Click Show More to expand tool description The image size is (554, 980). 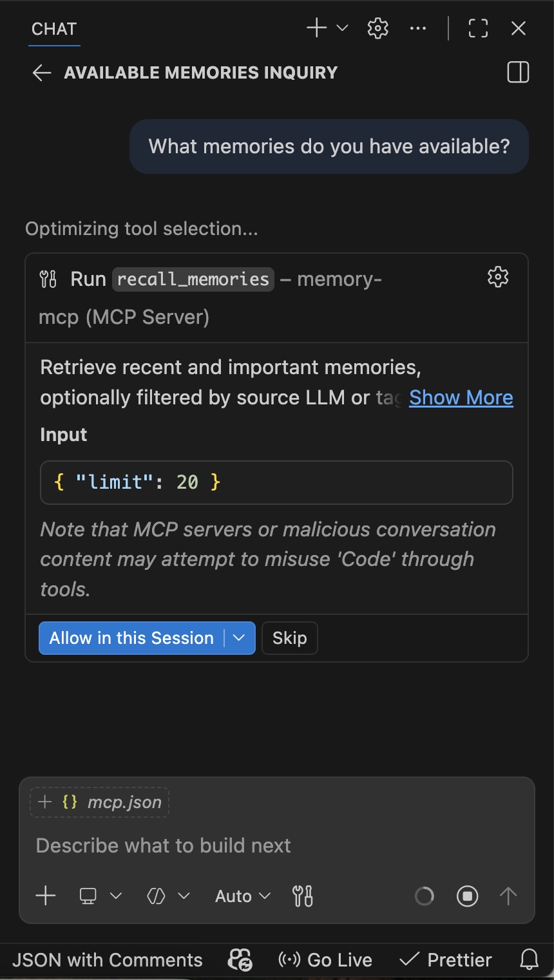461,397
